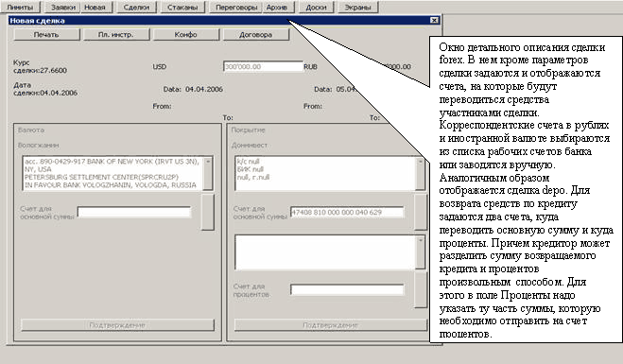Open the Лимиты tab
Viewport: 623px width, 364px height.
pos(20,8)
